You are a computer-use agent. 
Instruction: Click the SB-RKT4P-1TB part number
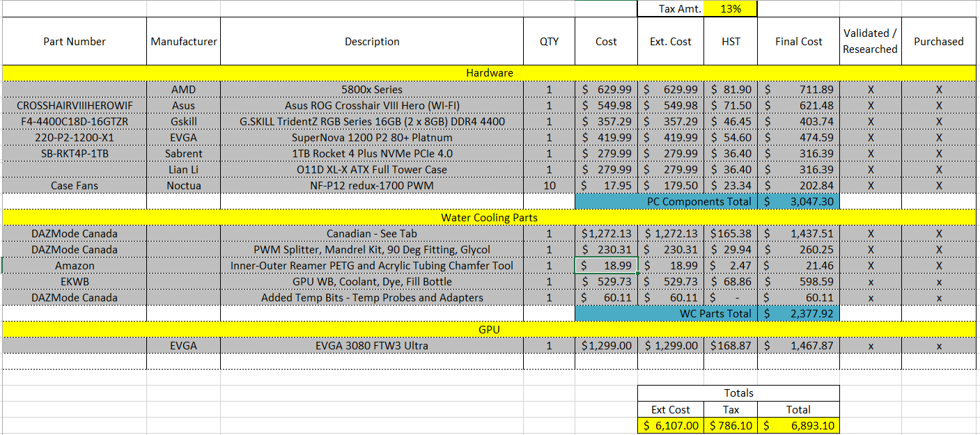point(75,154)
